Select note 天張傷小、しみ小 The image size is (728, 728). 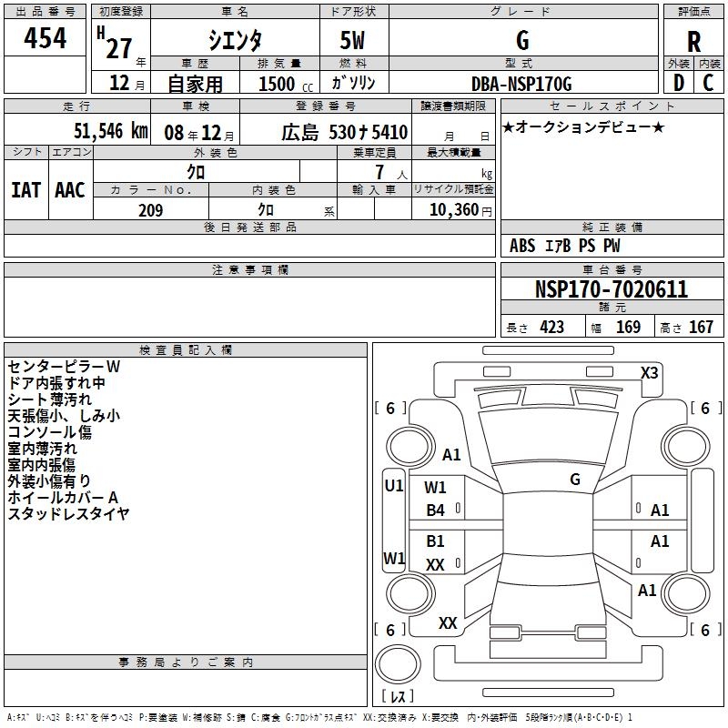pos(64,416)
